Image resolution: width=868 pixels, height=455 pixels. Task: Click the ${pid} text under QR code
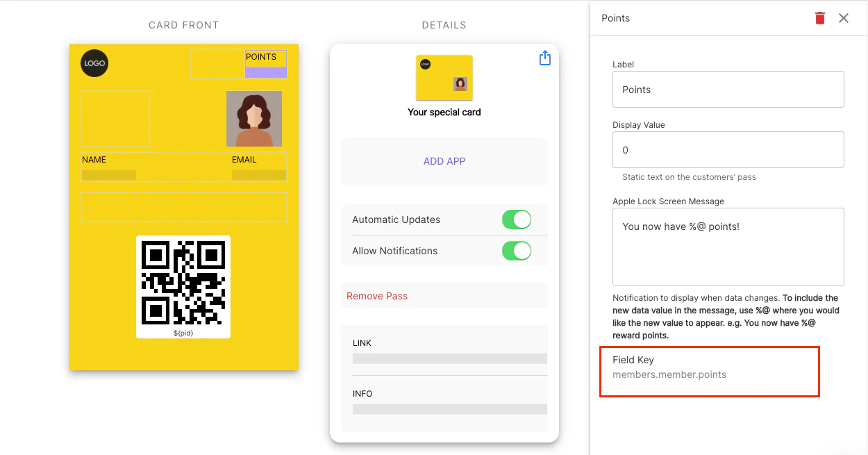point(183,333)
